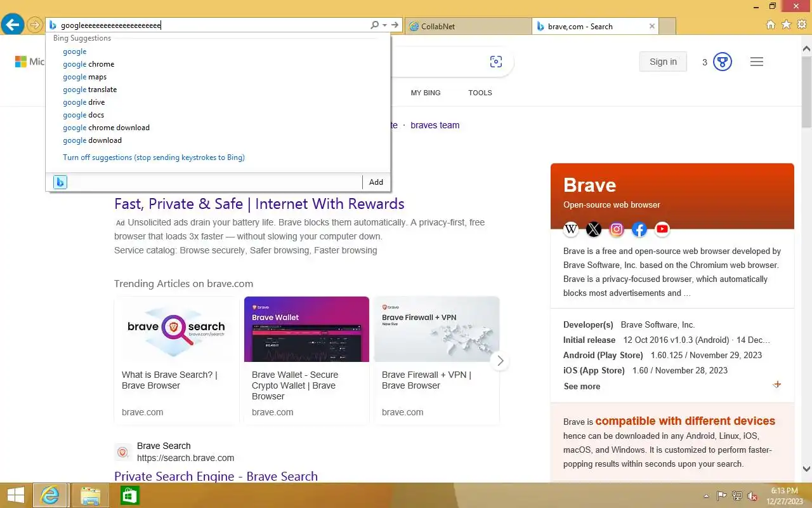Click the search magnifier in address bar
This screenshot has height=508, width=812.
(x=375, y=25)
